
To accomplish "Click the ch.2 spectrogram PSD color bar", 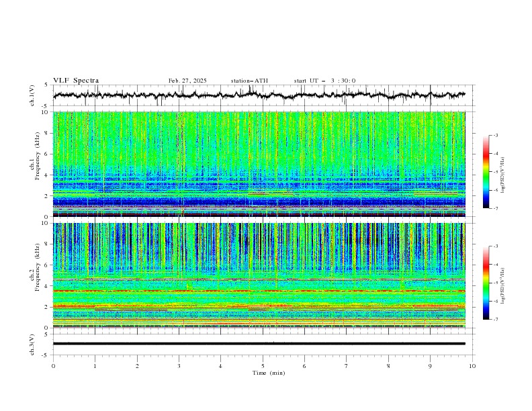I will point(486,283).
